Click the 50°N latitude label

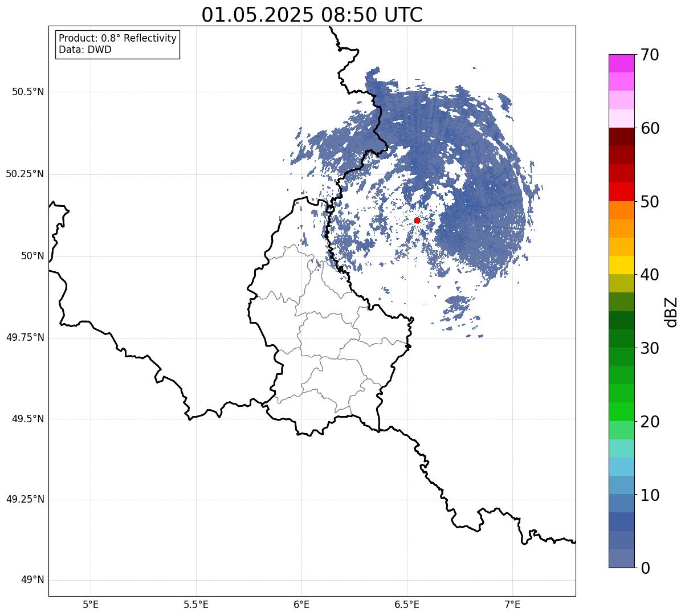tap(32, 256)
